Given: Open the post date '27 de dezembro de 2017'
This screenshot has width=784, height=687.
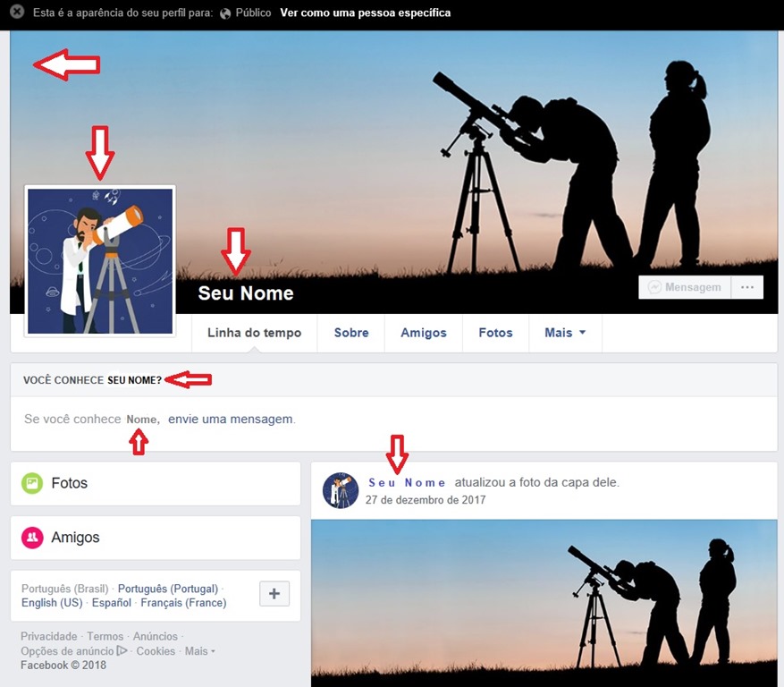Looking at the screenshot, I should pos(426,500).
